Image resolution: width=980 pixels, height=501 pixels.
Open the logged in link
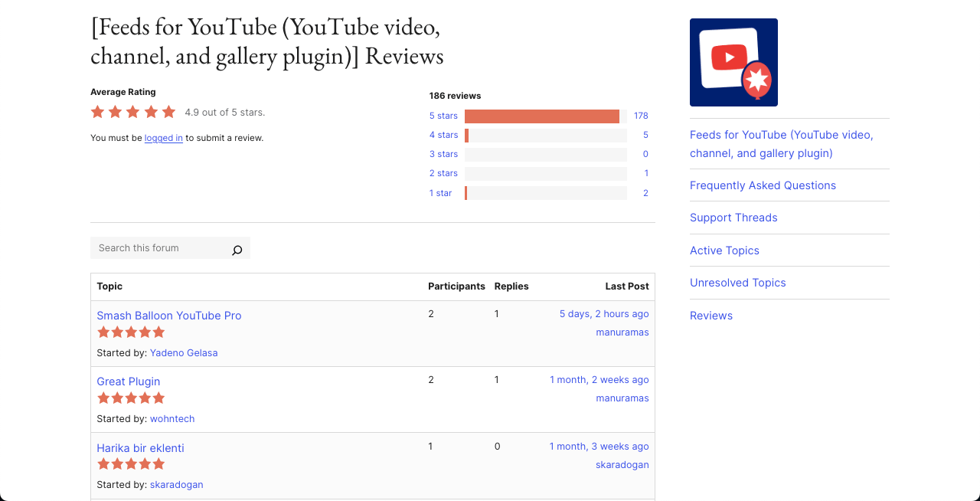tap(163, 138)
